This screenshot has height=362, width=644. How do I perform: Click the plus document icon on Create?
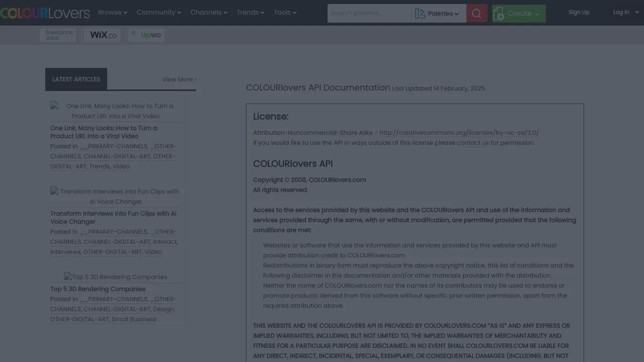499,14
